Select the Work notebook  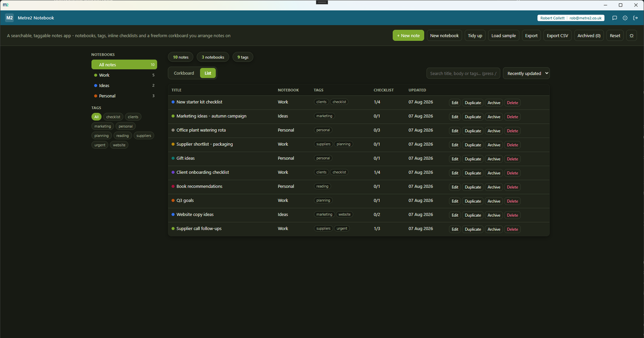click(x=124, y=75)
